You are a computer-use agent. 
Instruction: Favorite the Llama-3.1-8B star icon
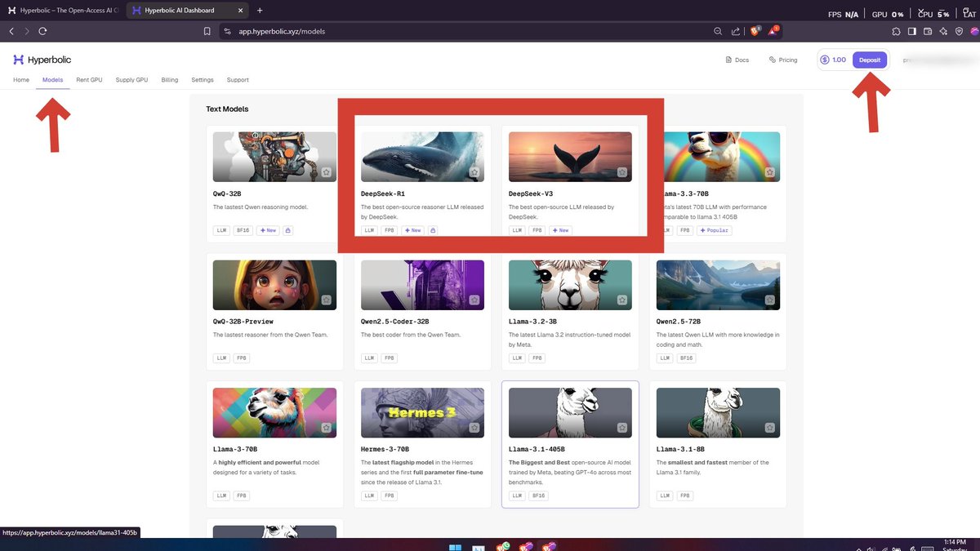[769, 427]
